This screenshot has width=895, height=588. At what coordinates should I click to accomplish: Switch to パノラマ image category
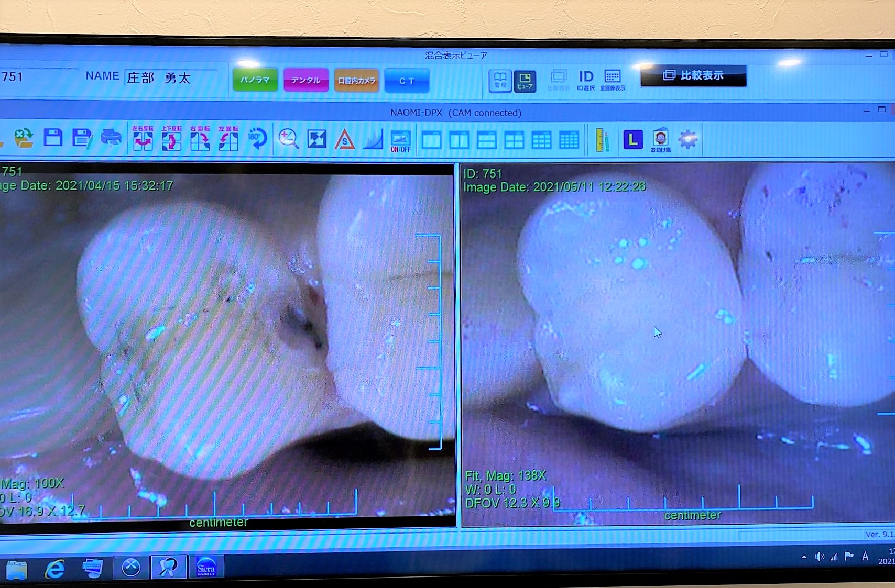pos(255,80)
